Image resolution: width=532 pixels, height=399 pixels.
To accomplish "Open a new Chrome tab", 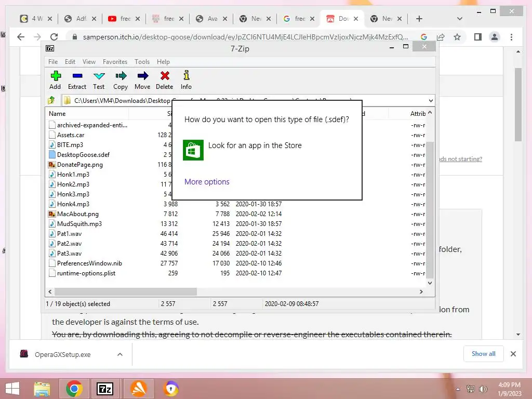I will 419,19.
